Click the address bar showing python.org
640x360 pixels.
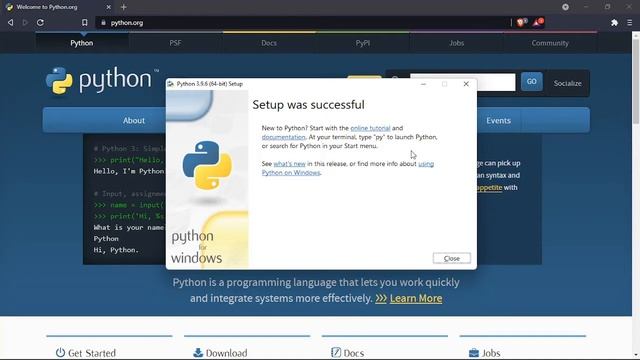[x=302, y=23]
